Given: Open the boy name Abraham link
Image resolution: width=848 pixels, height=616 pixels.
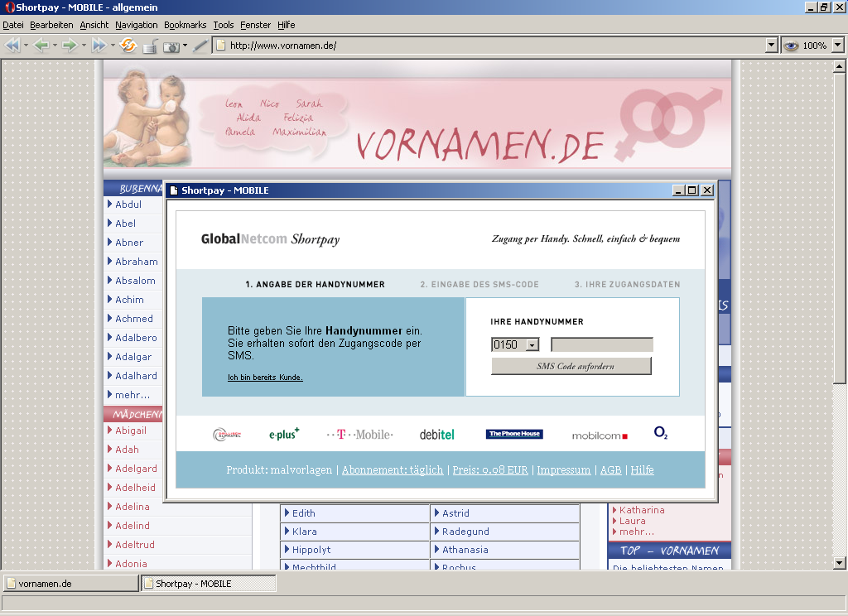Looking at the screenshot, I should tap(137, 262).
